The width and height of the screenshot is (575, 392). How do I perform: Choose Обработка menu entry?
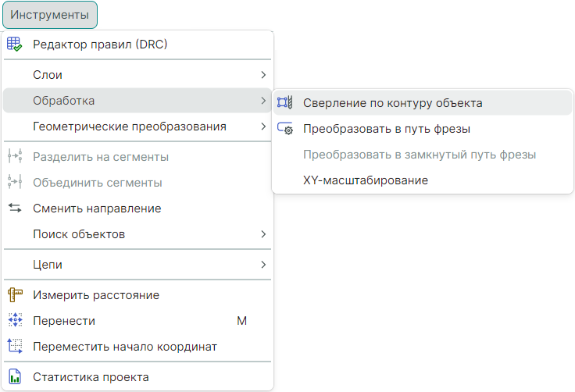coord(64,101)
